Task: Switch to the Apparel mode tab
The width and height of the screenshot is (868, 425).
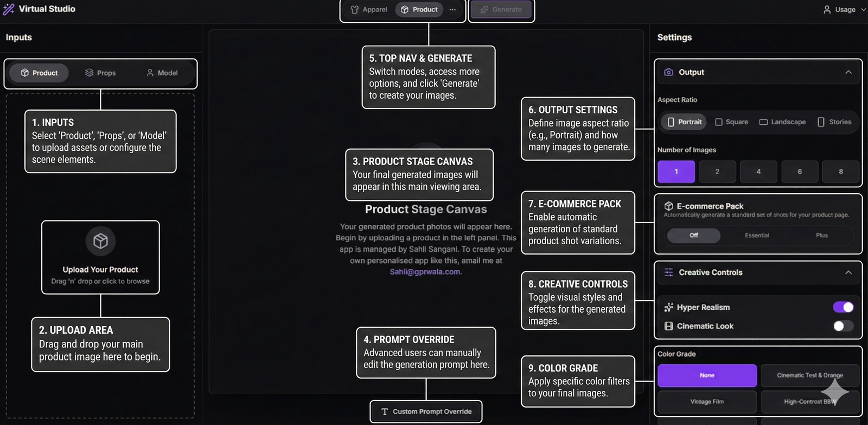Action: [369, 10]
